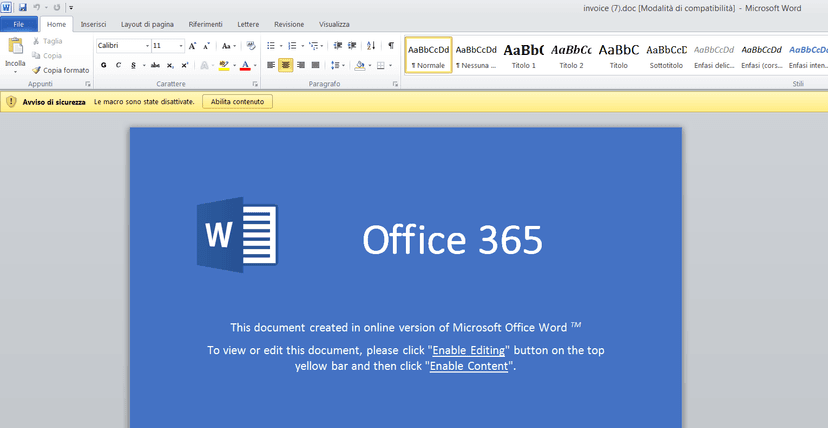The height and width of the screenshot is (428, 828).
Task: Toggle bold (G) formatting
Action: click(x=104, y=65)
